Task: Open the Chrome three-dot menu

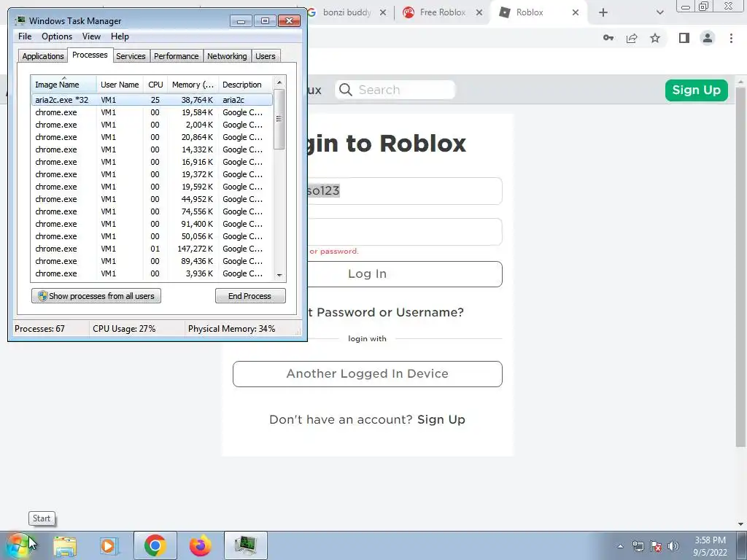Action: pos(731,38)
